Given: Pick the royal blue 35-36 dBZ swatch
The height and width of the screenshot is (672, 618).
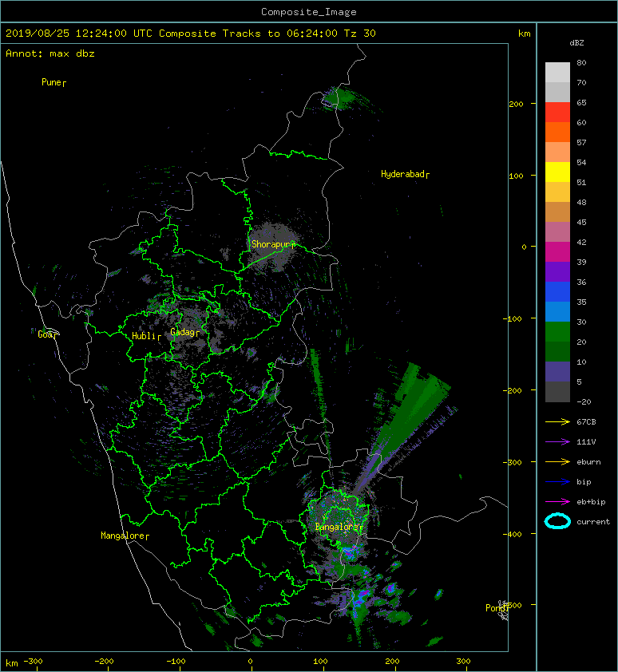Looking at the screenshot, I should coord(557,292).
